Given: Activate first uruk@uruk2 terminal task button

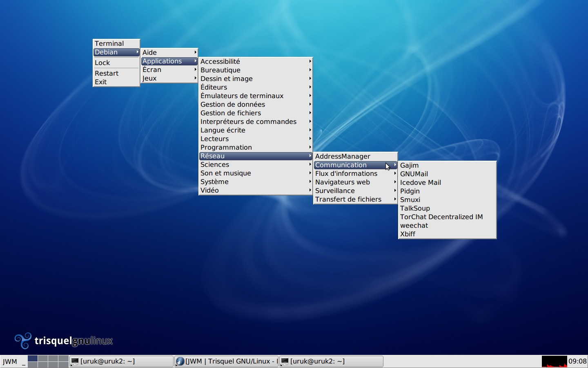Looking at the screenshot, I should [121, 361].
